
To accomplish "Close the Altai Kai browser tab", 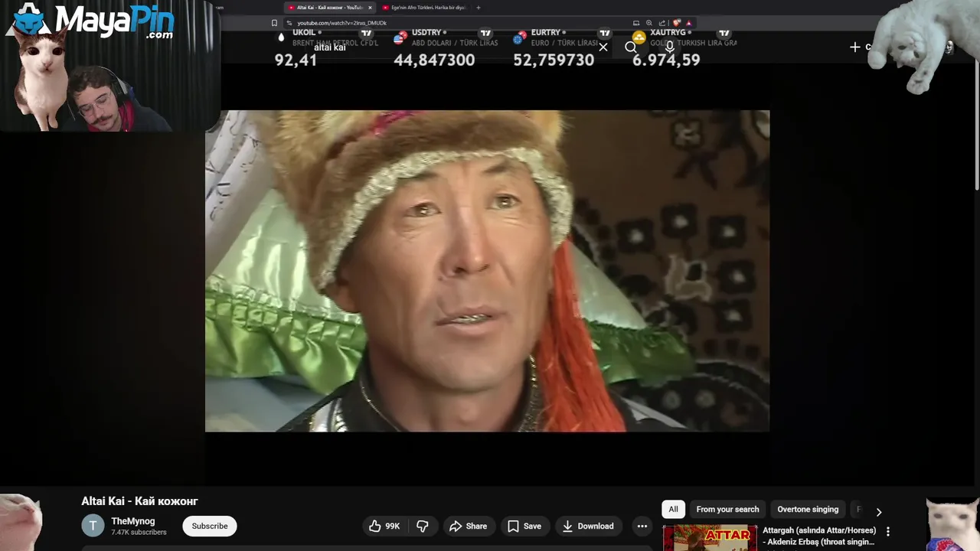I will pos(370,8).
